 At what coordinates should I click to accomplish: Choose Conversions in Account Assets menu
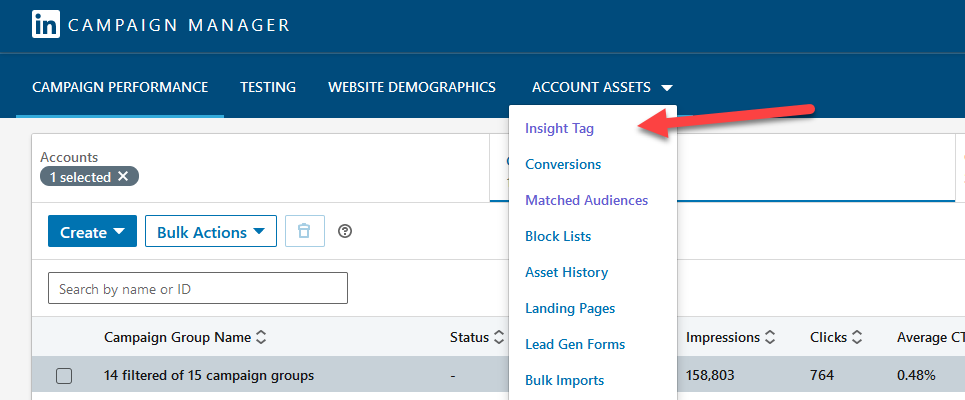pyautogui.click(x=563, y=164)
